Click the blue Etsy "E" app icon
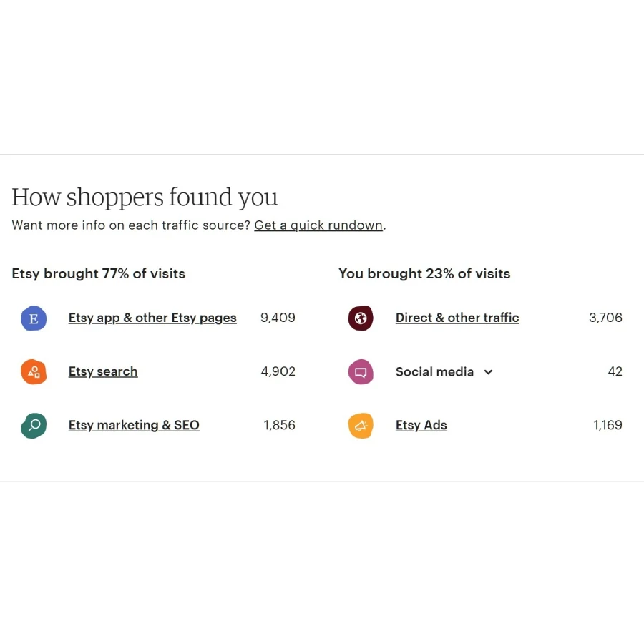The width and height of the screenshot is (644, 644). (34, 318)
